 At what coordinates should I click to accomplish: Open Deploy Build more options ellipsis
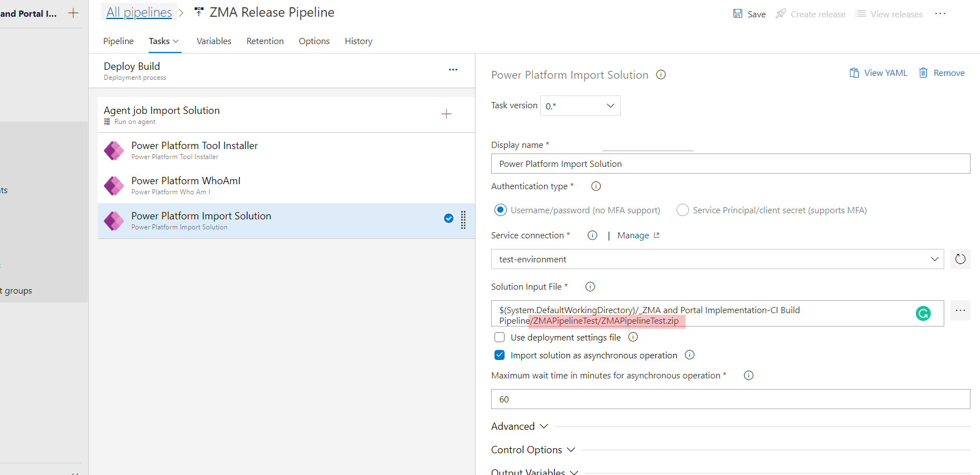(x=453, y=70)
